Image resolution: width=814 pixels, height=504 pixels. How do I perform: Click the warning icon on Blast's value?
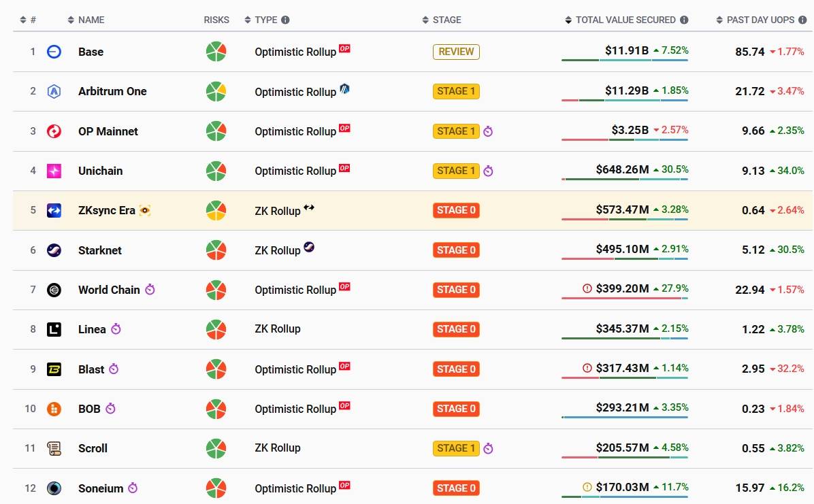click(x=587, y=368)
